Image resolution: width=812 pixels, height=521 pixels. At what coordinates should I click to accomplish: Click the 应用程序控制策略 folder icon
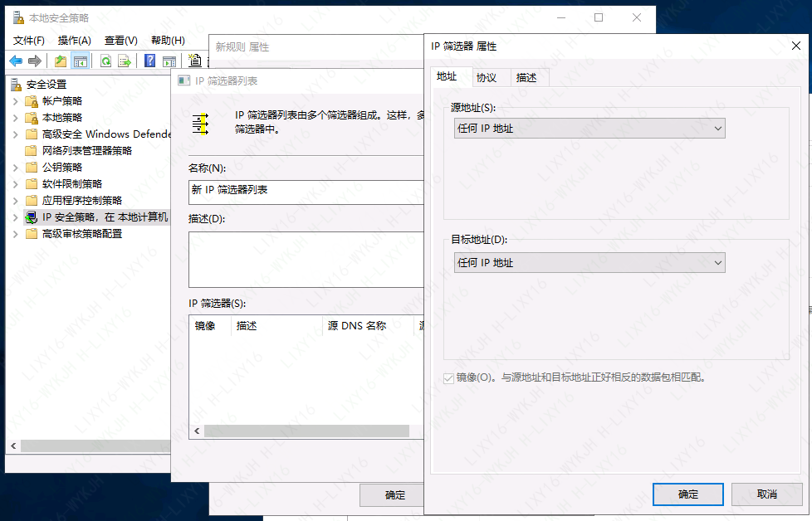click(x=32, y=200)
